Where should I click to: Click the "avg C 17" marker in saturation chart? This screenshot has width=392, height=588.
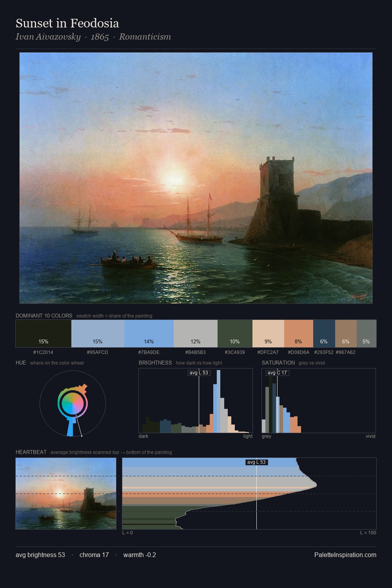click(278, 373)
